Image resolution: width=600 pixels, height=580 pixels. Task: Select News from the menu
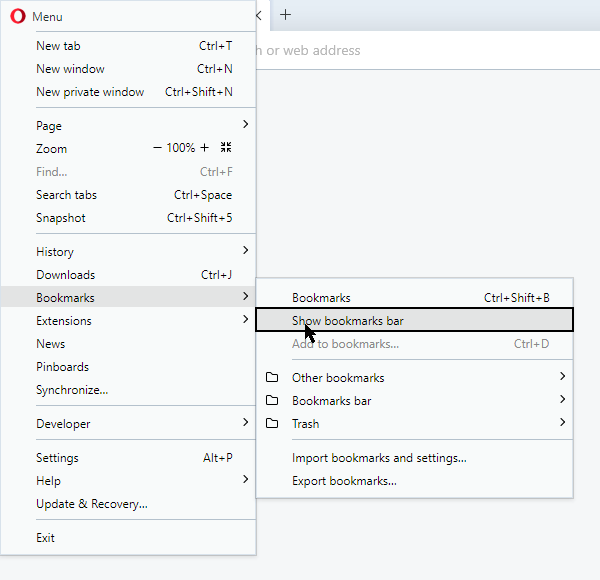click(x=128, y=344)
